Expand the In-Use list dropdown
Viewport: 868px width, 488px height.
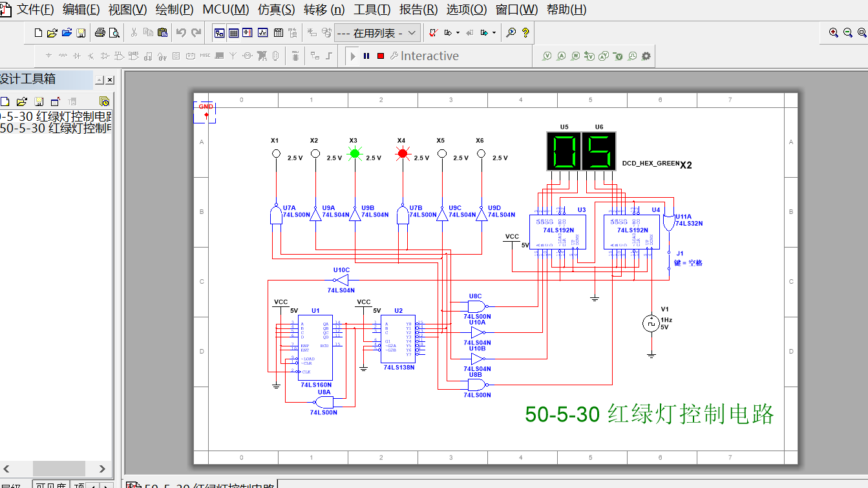(412, 33)
